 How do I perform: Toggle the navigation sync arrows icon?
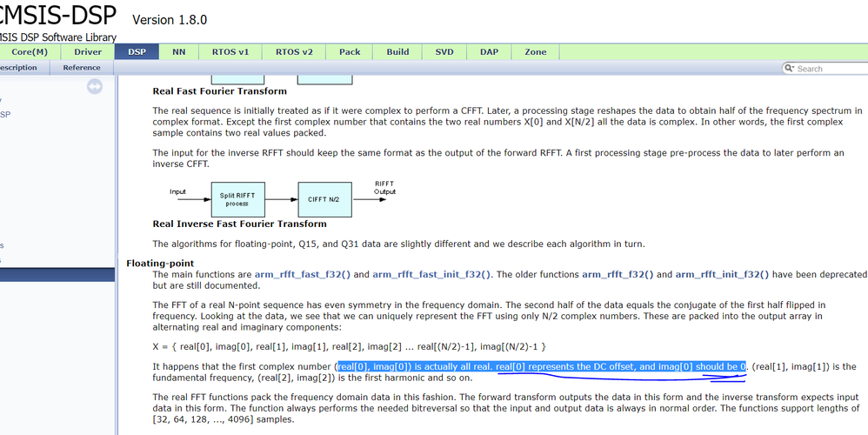(x=95, y=86)
